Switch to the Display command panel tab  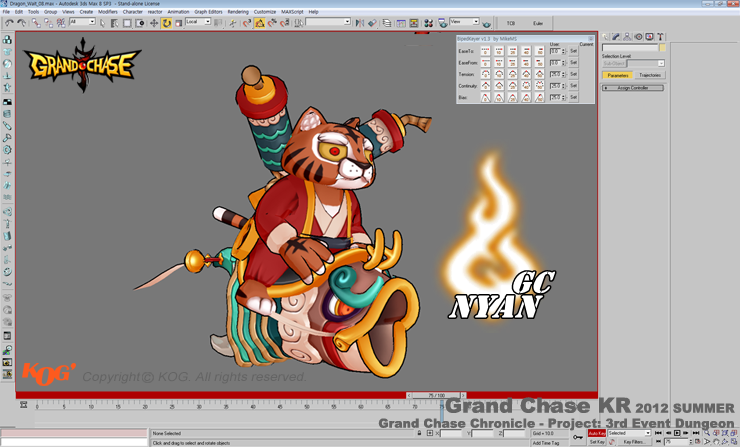click(x=649, y=36)
